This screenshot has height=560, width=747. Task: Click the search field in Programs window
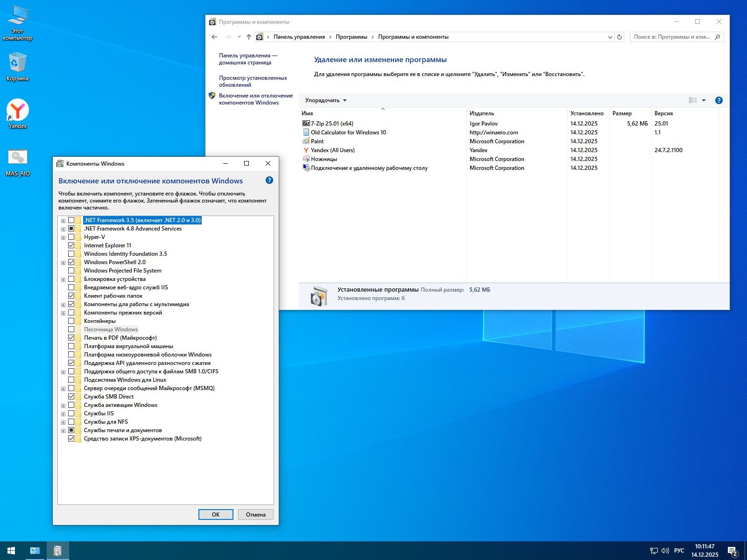(672, 37)
